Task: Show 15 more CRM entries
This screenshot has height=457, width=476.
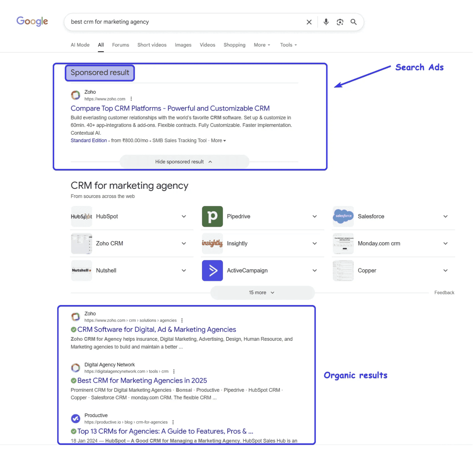Action: pyautogui.click(x=262, y=293)
